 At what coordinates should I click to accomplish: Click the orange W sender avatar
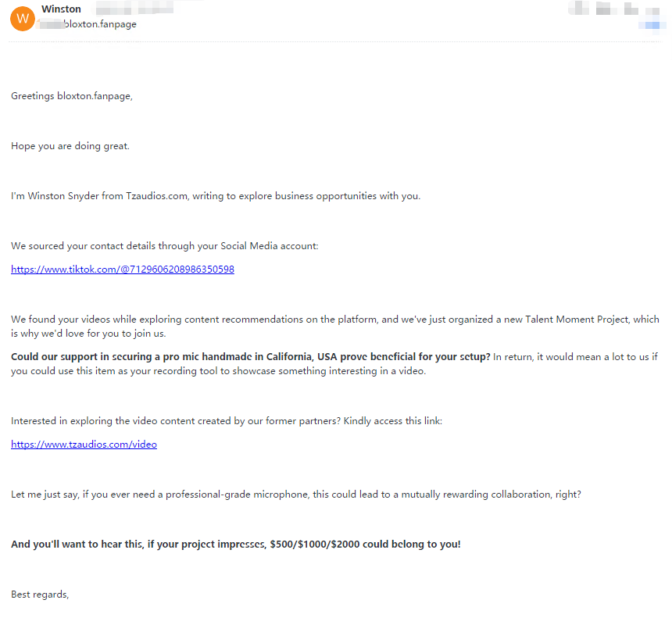[x=23, y=17]
